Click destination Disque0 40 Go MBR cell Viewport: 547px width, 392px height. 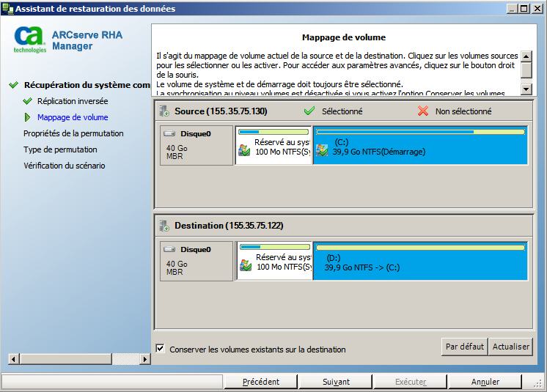point(197,261)
